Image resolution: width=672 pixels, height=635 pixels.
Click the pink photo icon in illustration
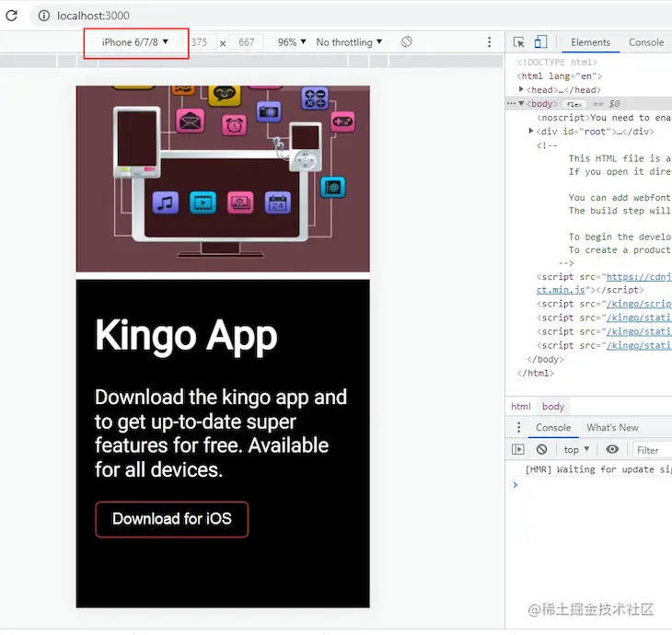pyautogui.click(x=240, y=202)
